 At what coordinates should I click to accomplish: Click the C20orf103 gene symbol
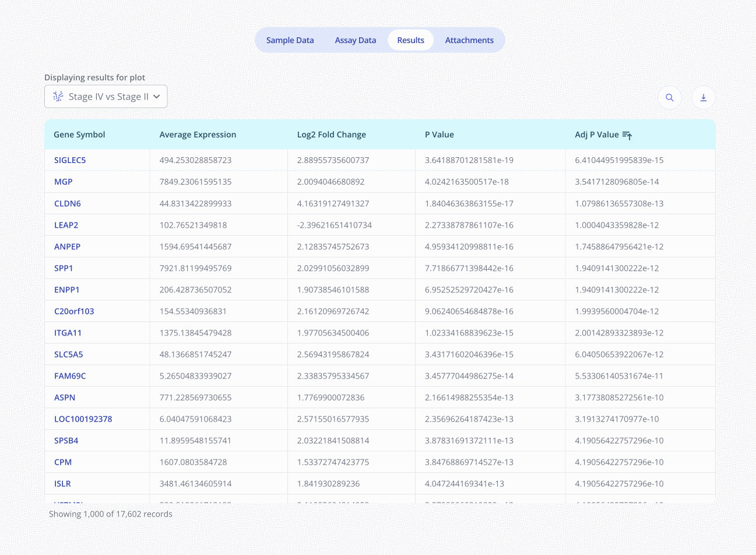click(x=74, y=311)
